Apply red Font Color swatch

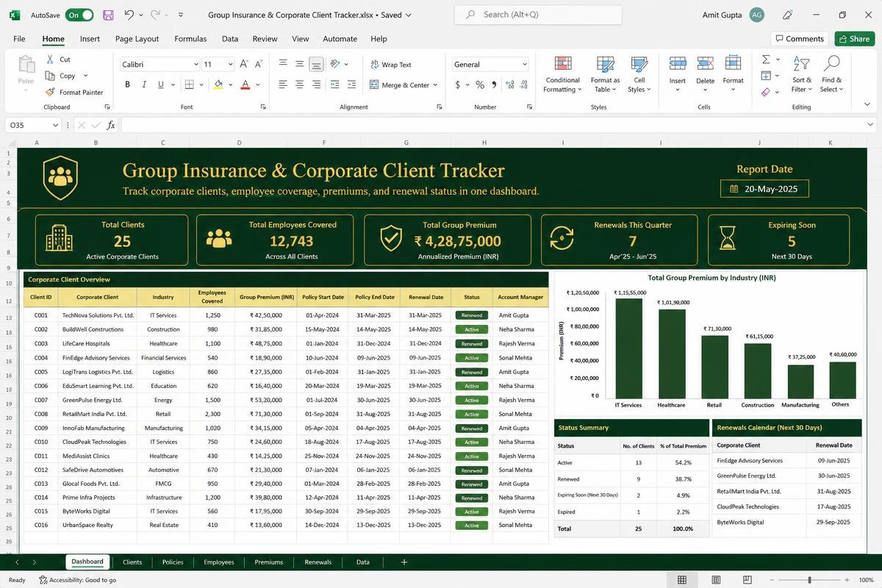246,85
